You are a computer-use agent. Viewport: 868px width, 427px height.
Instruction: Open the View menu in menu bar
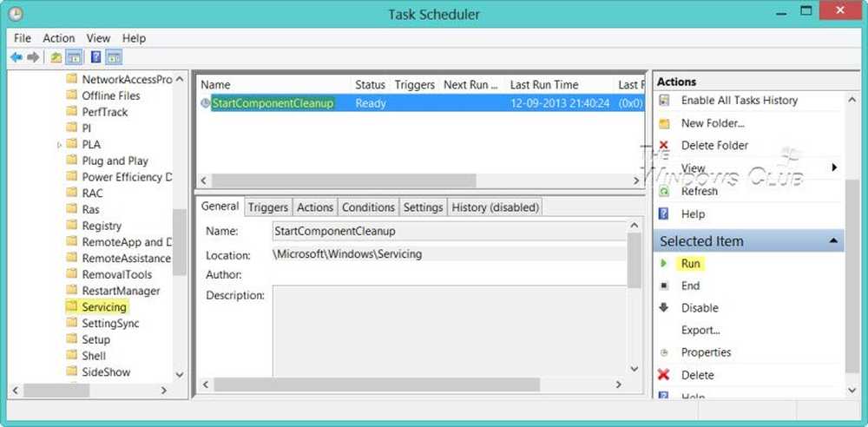pyautogui.click(x=98, y=38)
